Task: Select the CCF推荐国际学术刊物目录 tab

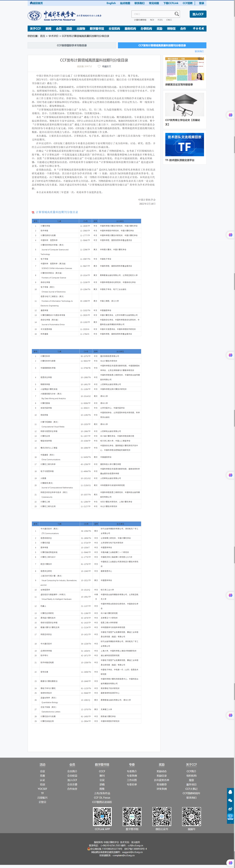Action: (72, 46)
